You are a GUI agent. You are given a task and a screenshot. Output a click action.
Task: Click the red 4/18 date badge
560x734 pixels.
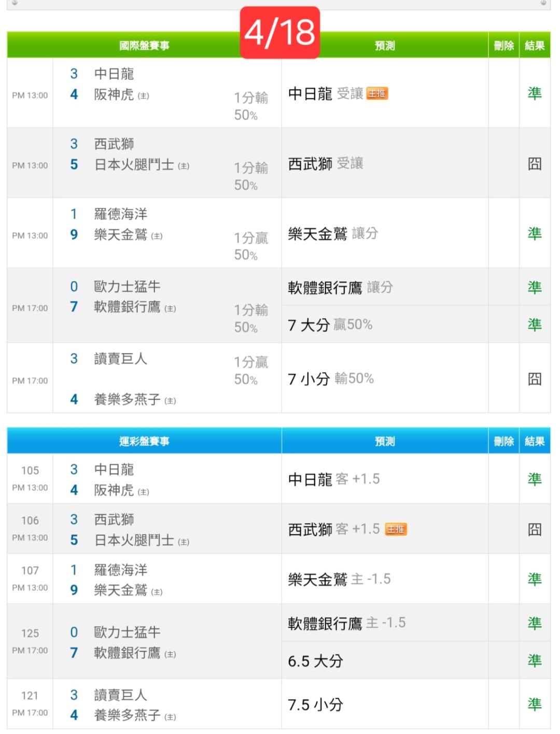click(x=279, y=32)
